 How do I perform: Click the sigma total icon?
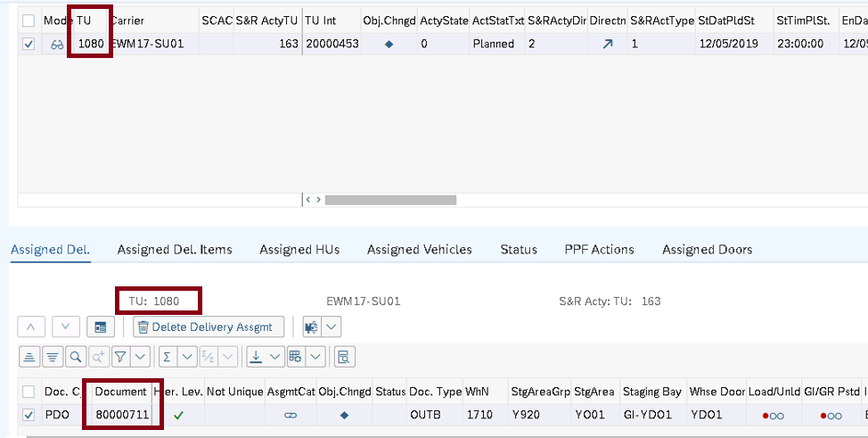166,357
